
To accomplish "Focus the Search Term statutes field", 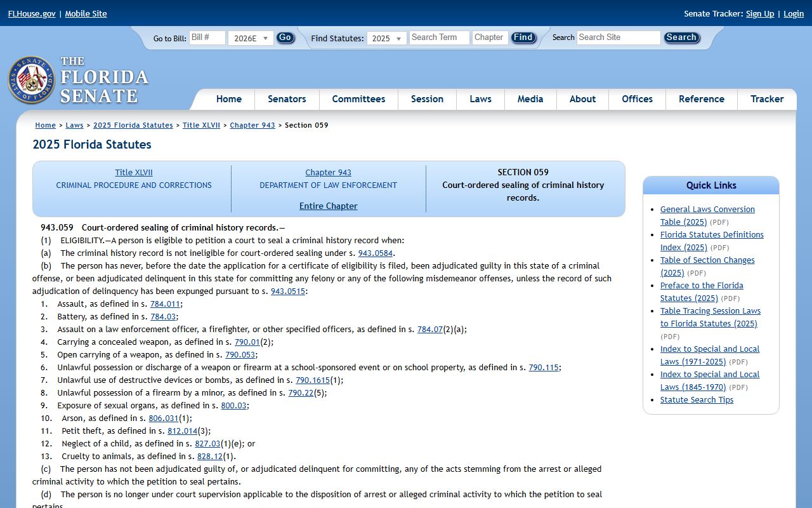I will tap(440, 37).
